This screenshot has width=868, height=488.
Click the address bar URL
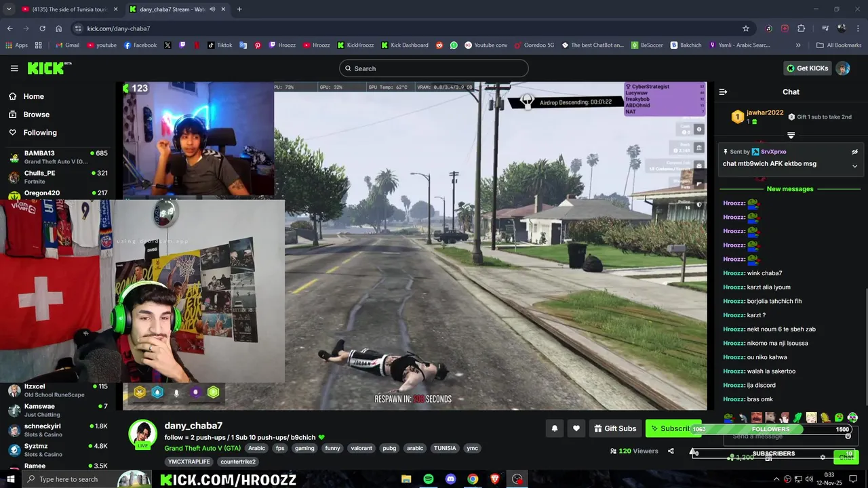tap(119, 28)
